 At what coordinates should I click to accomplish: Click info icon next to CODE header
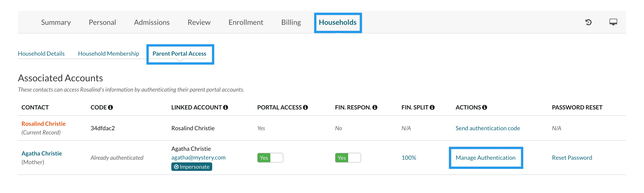point(110,107)
